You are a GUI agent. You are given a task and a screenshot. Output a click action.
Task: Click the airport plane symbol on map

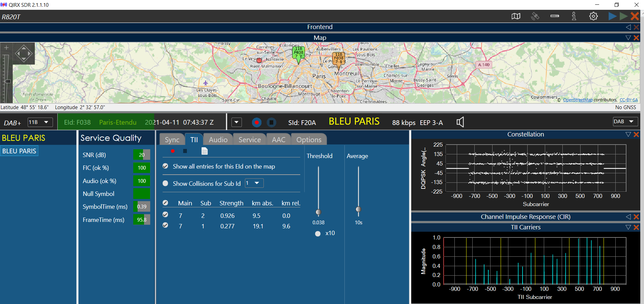pos(205,83)
